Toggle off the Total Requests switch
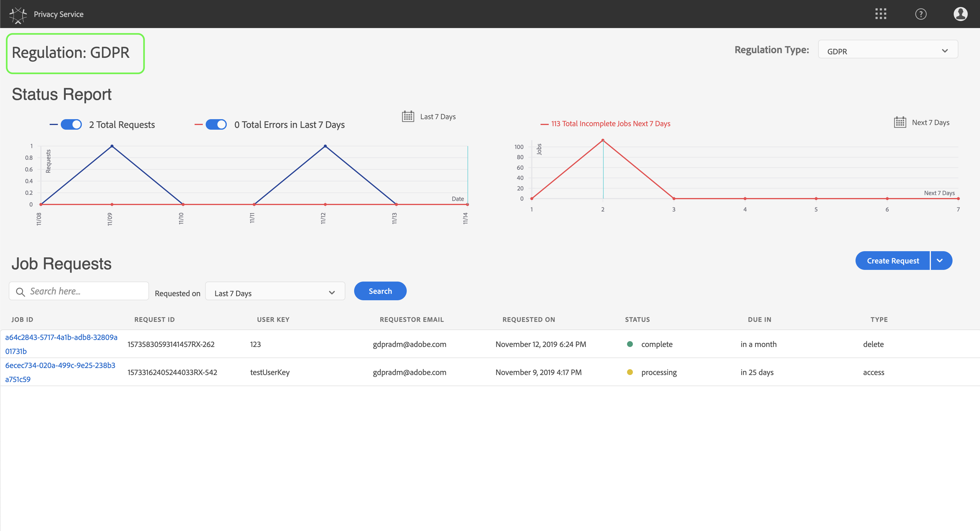 coord(71,125)
